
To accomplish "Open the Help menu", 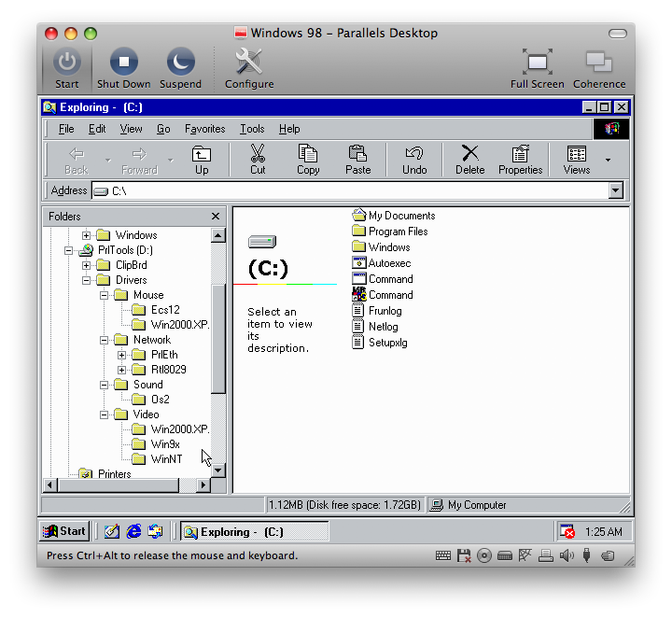I will click(289, 129).
